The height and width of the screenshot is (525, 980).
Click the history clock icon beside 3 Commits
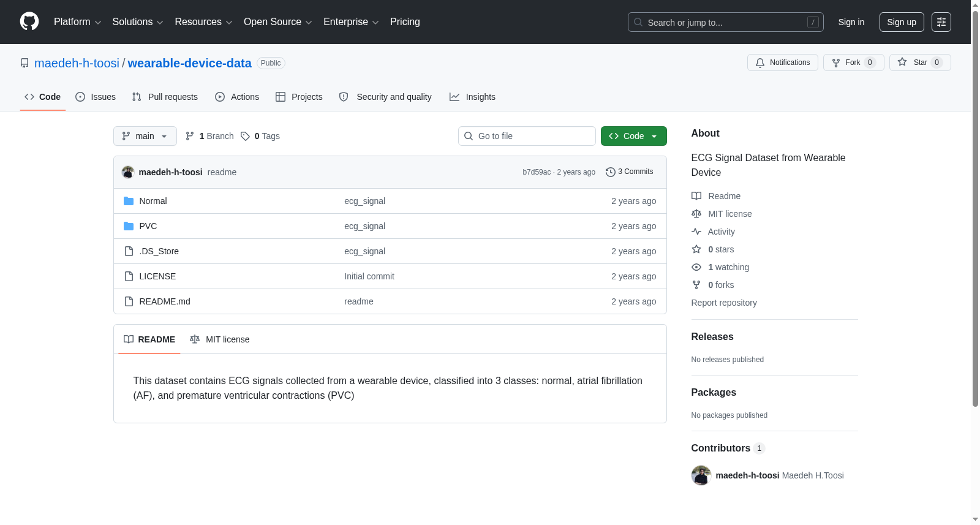pos(611,172)
